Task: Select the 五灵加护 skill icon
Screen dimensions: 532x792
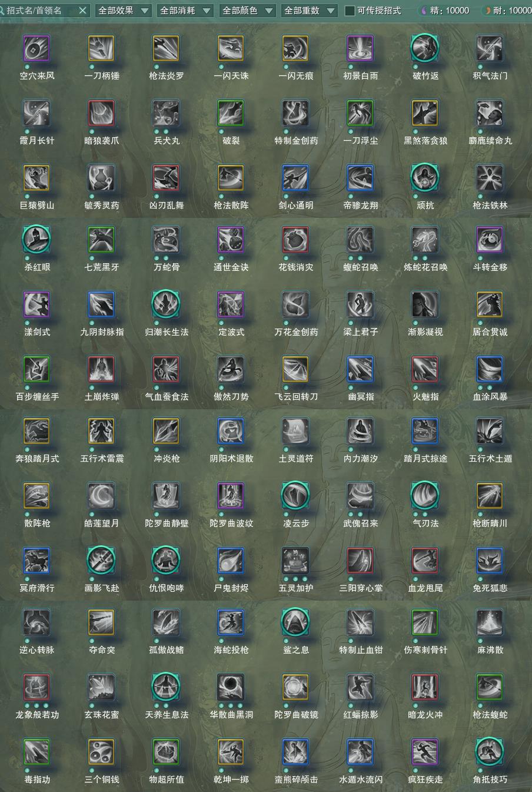Action: (x=295, y=561)
